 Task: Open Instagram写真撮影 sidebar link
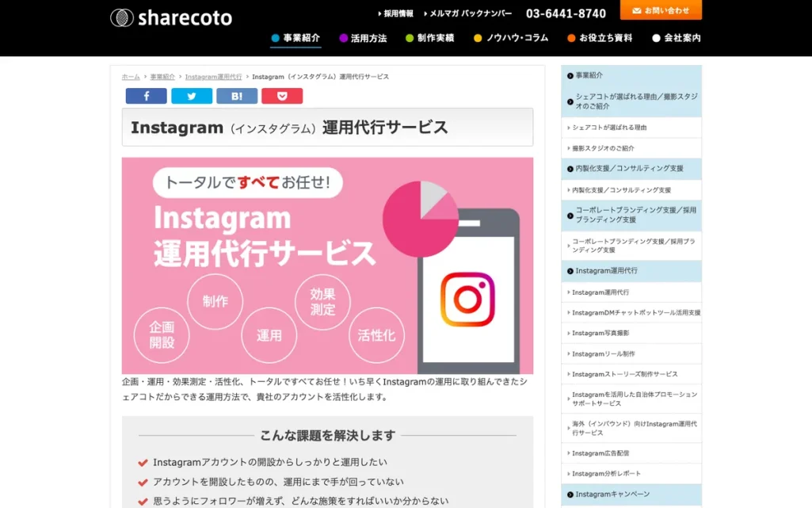(x=631, y=333)
